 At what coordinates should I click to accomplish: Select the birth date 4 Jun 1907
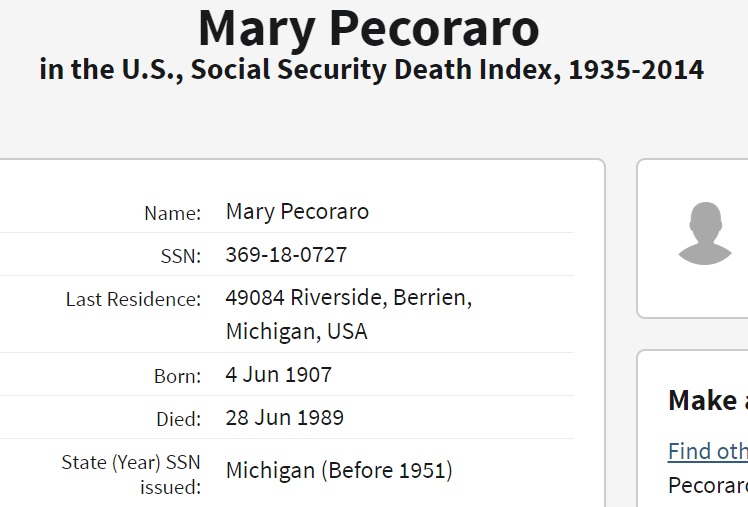[x=278, y=375]
